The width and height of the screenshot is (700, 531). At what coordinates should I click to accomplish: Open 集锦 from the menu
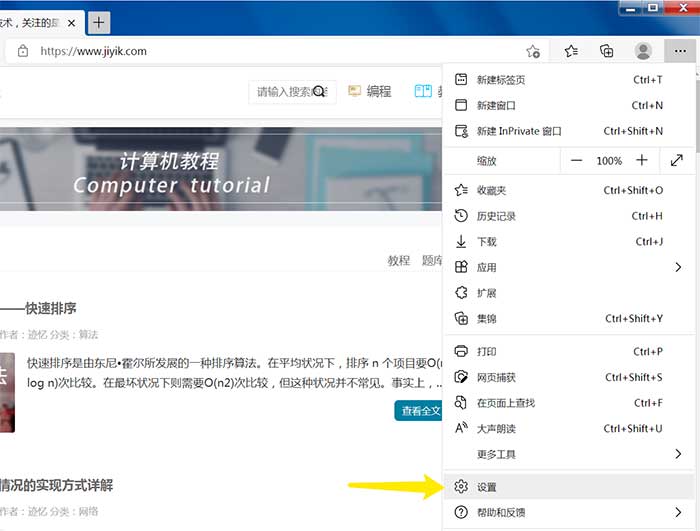[569, 318]
